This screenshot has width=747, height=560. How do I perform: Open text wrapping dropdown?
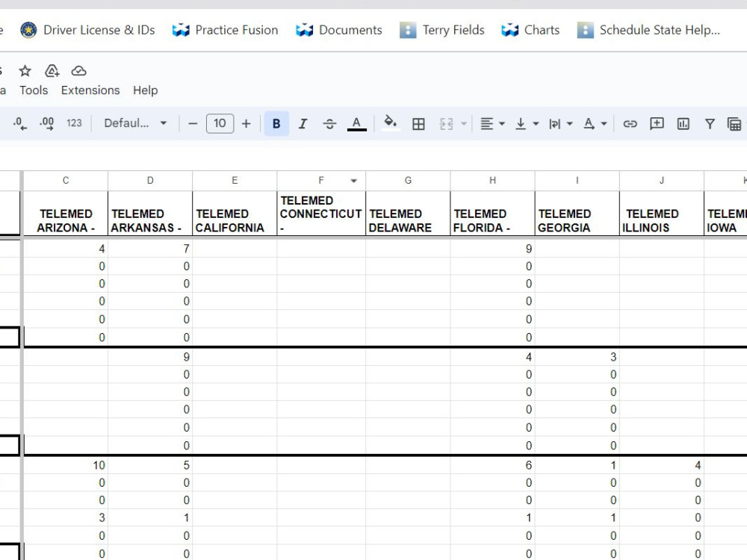560,124
